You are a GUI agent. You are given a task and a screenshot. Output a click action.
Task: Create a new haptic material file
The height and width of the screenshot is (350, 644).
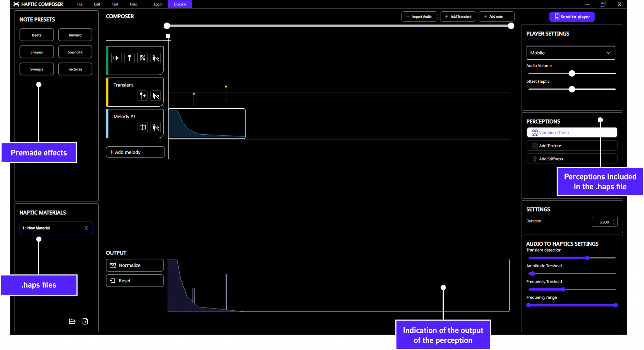(x=85, y=321)
